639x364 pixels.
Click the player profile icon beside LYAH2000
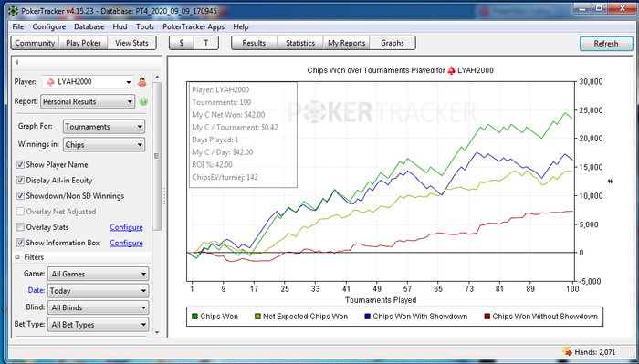(142, 82)
